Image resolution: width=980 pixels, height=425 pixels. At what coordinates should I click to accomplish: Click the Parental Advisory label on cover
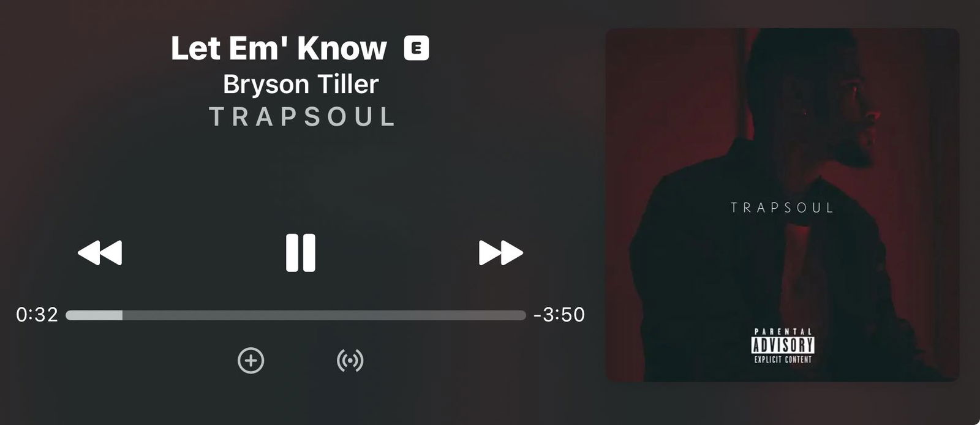point(783,346)
